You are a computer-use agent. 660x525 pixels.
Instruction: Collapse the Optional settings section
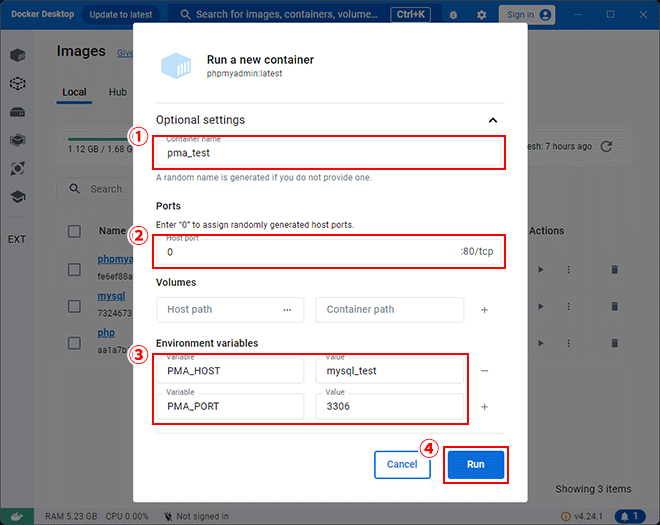click(x=492, y=120)
